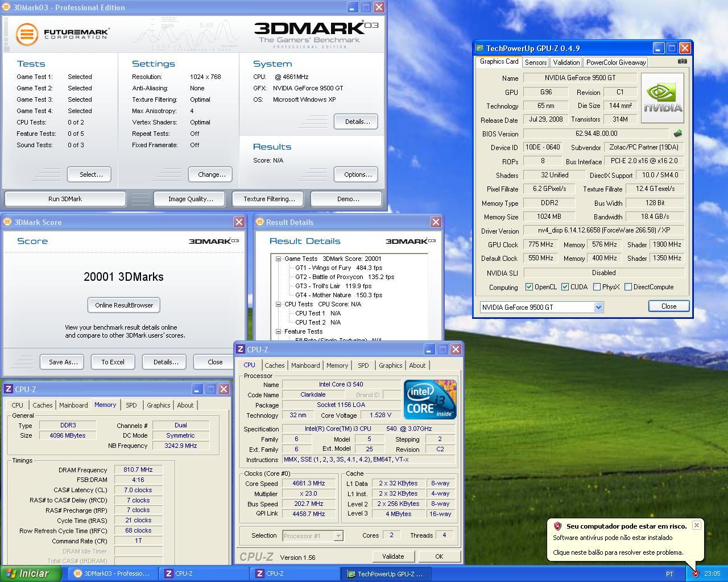Viewport: 728px width, 582px height.
Task: Switch to 3DMark03 taskbar item
Action: point(112,573)
